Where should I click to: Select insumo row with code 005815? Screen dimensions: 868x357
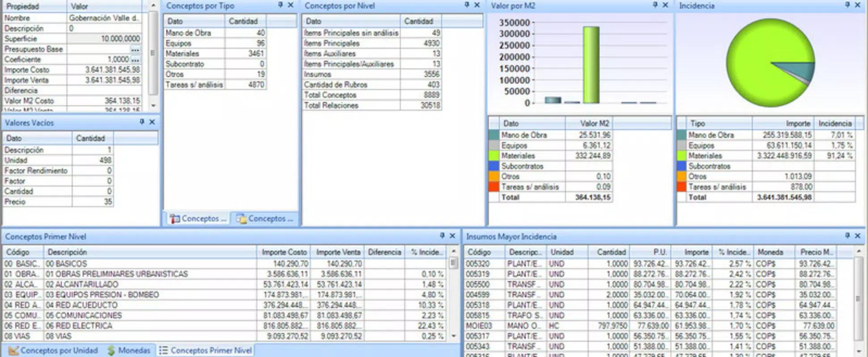650,315
